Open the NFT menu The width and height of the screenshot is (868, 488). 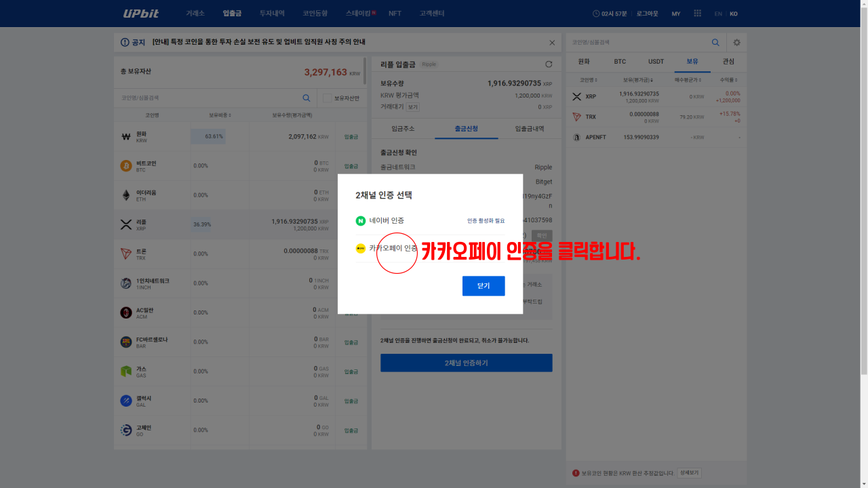pyautogui.click(x=395, y=14)
